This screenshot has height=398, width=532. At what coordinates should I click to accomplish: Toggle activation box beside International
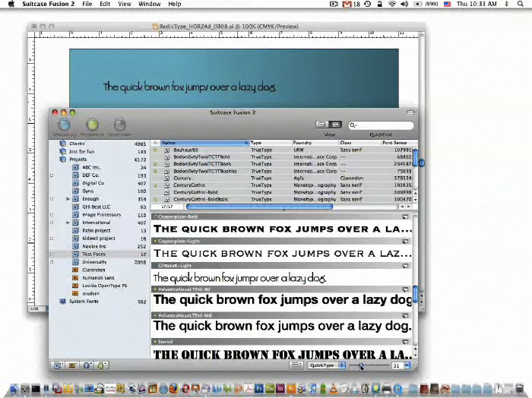pyautogui.click(x=52, y=223)
